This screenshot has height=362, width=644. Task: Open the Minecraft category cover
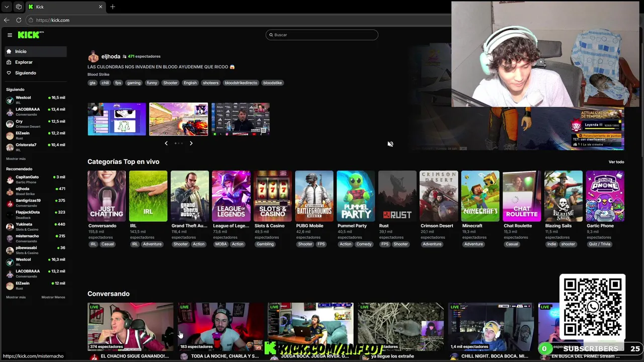[x=480, y=196]
